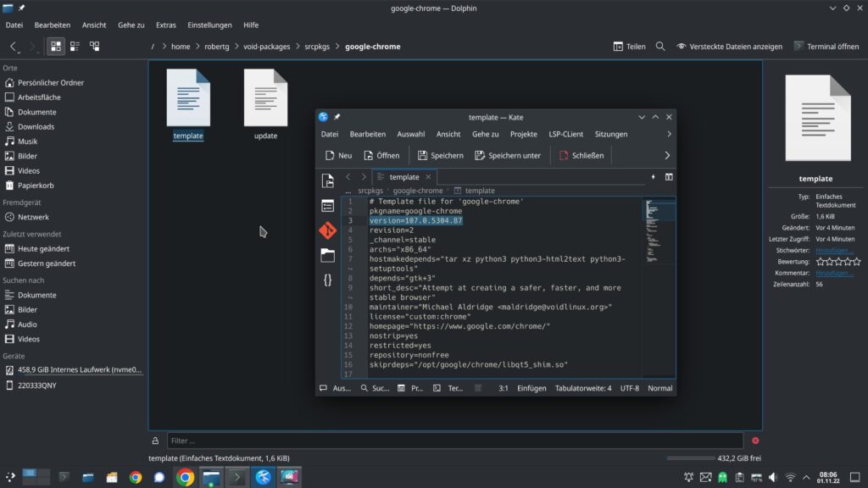This screenshot has height=488, width=868.
Task: Click Öffnen in Kate toolbar
Action: coord(381,156)
